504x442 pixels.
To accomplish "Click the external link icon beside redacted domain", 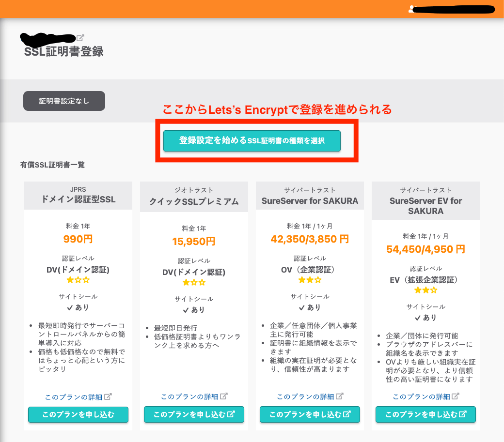I will click(80, 38).
